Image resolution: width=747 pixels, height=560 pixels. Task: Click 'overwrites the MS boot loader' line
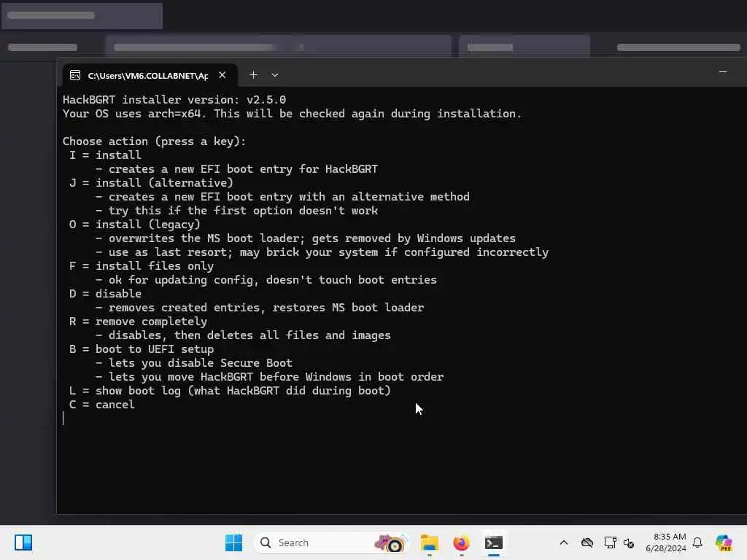click(306, 238)
